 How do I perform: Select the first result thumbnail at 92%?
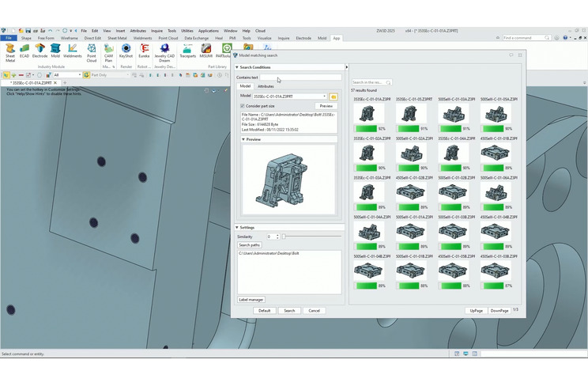[x=367, y=115]
